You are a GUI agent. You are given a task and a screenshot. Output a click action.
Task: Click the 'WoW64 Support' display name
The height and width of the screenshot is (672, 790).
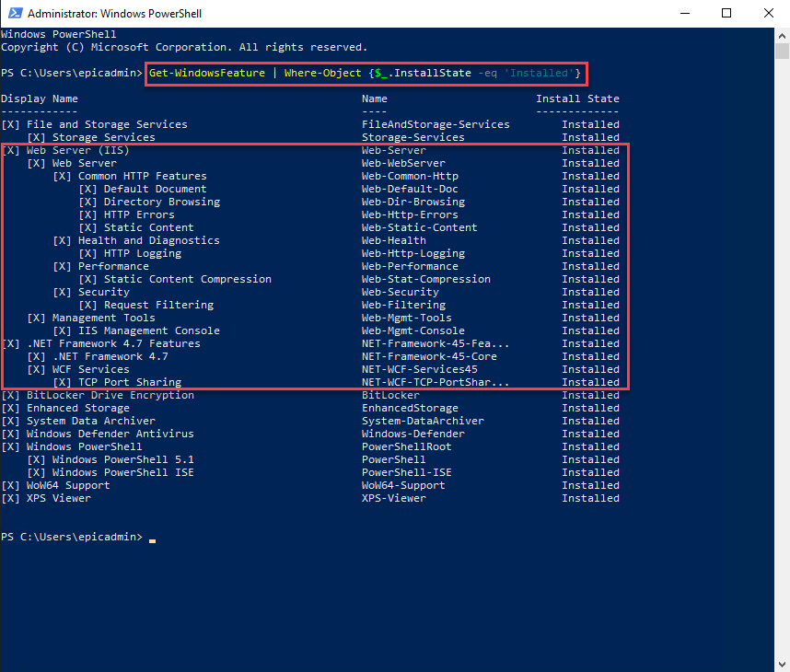pyautogui.click(x=68, y=485)
